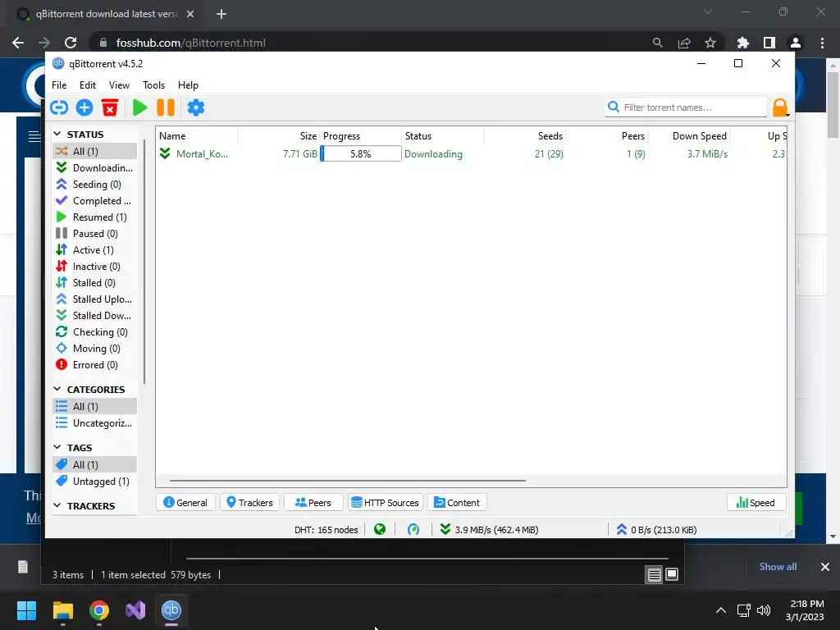Switch to the Trackers tab

click(x=249, y=503)
